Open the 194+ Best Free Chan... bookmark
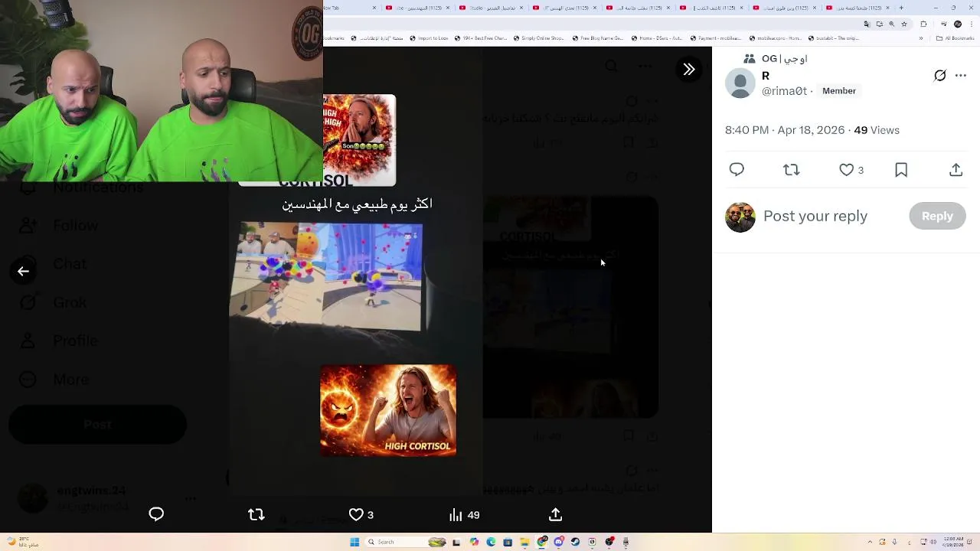This screenshot has height=551, width=980. click(482, 38)
